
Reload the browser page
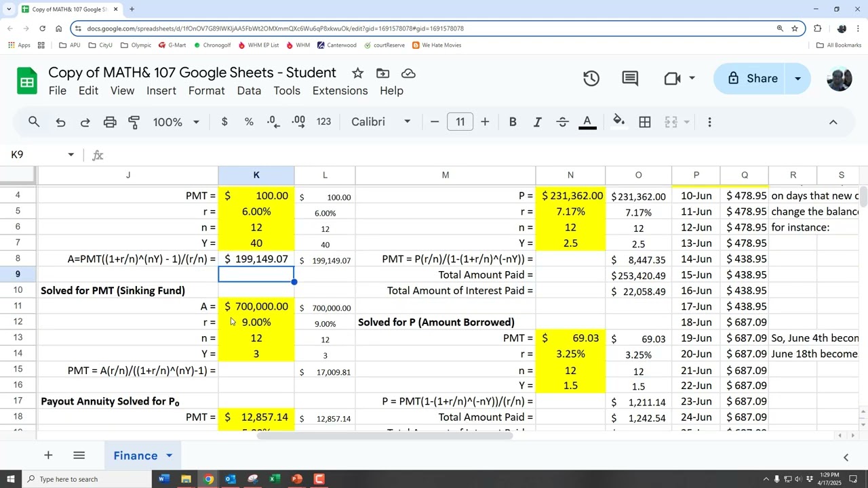pos(42,28)
